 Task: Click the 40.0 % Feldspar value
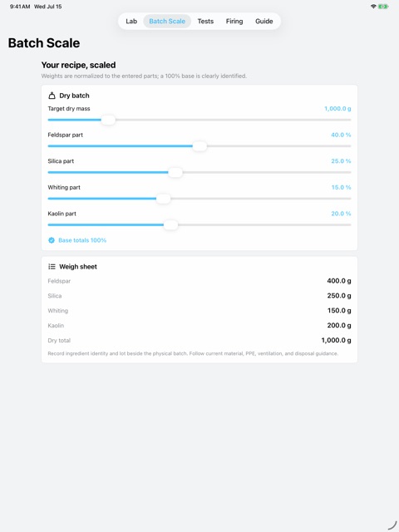pos(341,135)
